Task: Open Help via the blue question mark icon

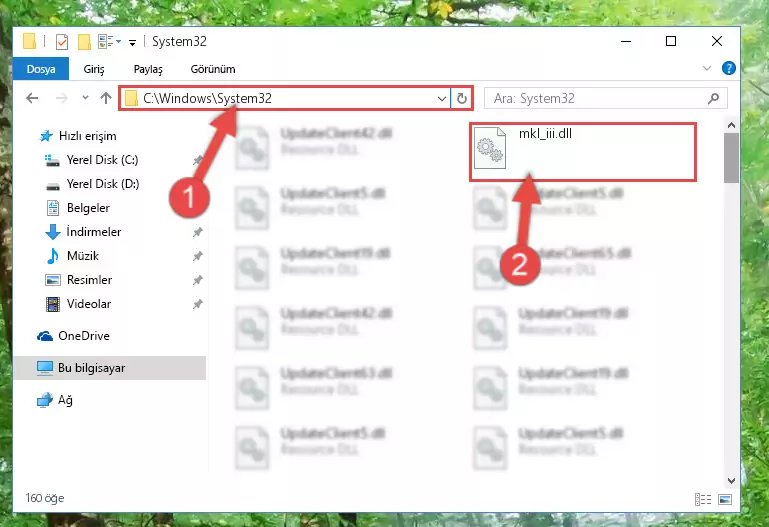Action: tap(729, 68)
